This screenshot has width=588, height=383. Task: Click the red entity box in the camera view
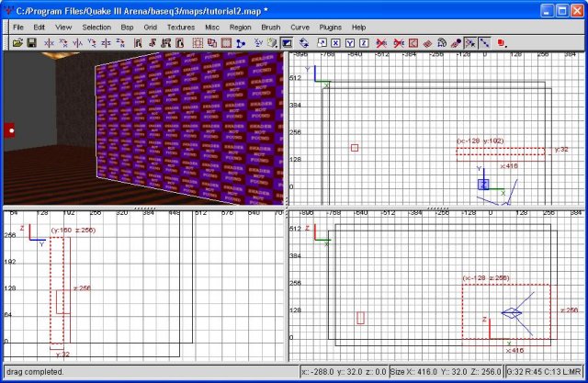pos(9,130)
